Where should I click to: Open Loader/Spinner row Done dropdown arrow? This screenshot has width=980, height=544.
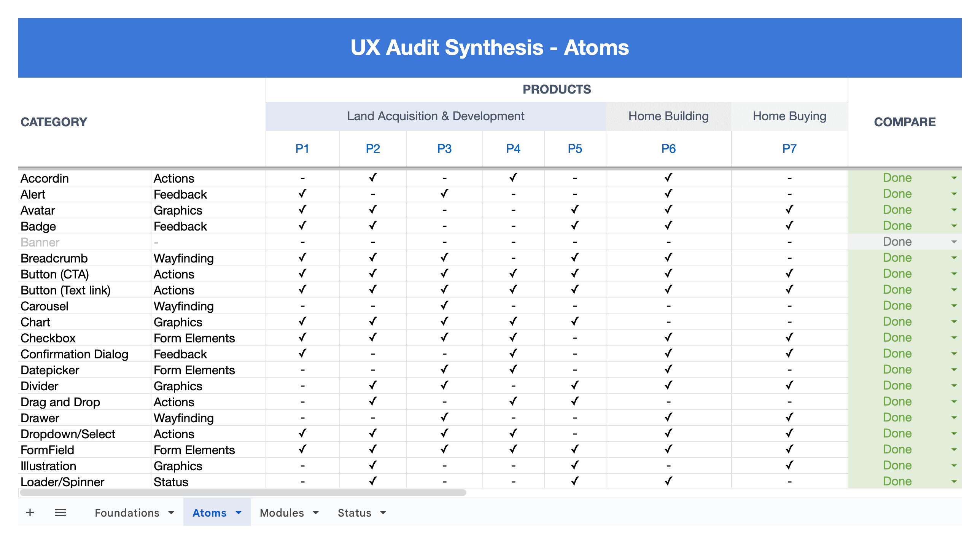tap(954, 482)
